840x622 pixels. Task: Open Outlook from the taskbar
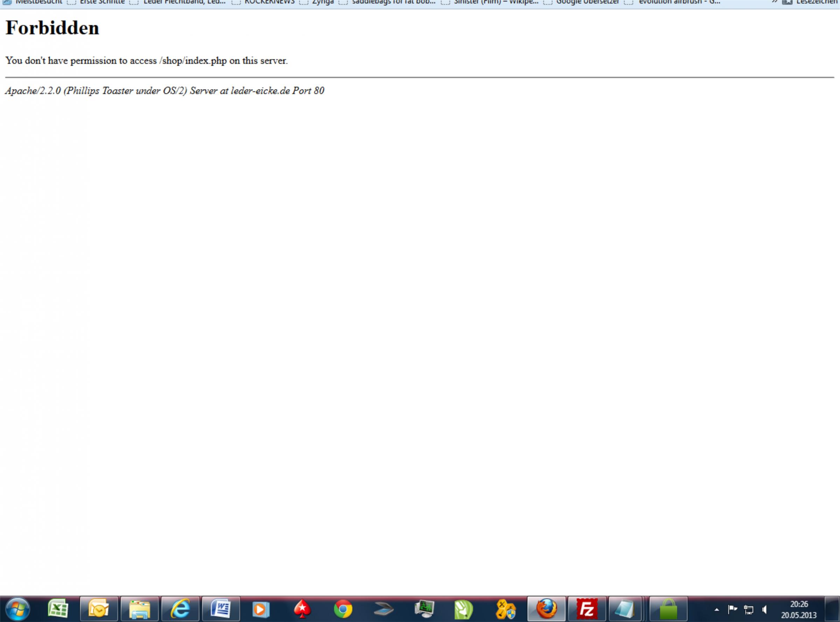pyautogui.click(x=99, y=609)
